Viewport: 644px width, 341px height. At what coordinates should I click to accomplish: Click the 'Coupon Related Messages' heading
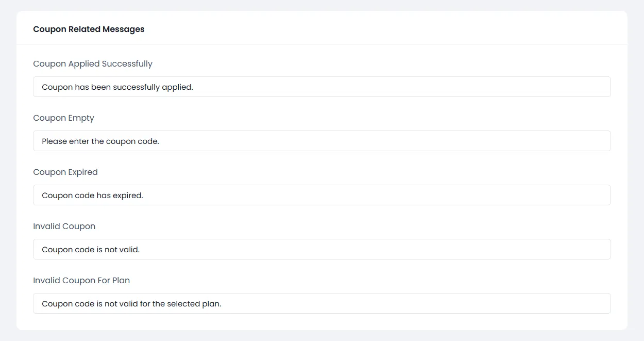pyautogui.click(x=89, y=29)
